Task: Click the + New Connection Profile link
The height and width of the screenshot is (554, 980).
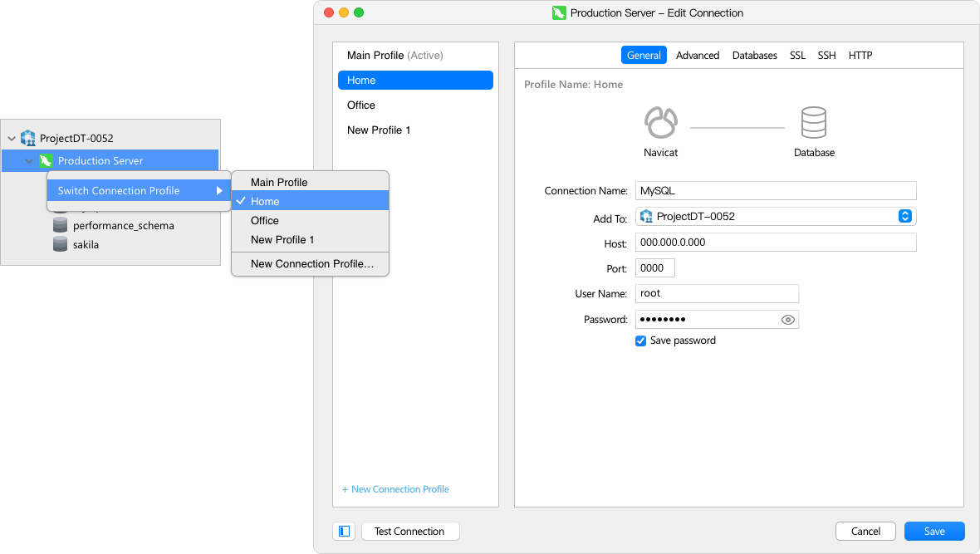Action: click(x=395, y=489)
